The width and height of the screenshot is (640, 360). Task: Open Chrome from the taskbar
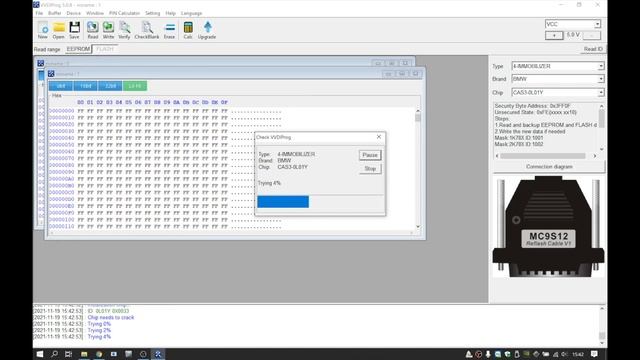coord(99,354)
